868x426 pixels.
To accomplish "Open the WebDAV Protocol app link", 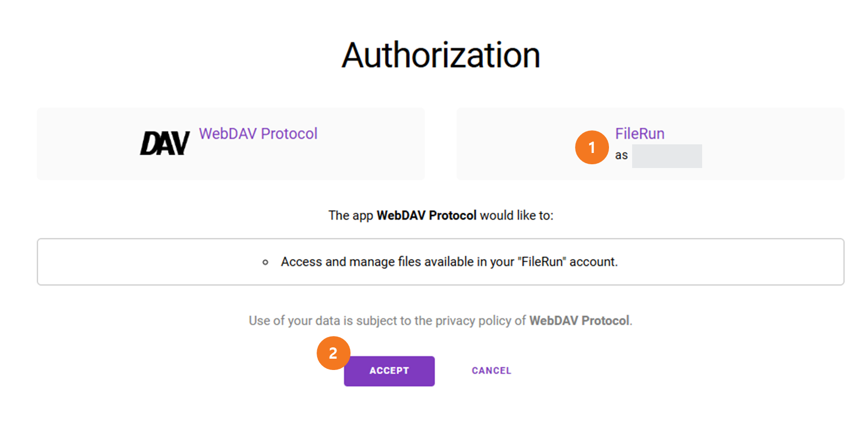I will point(258,134).
